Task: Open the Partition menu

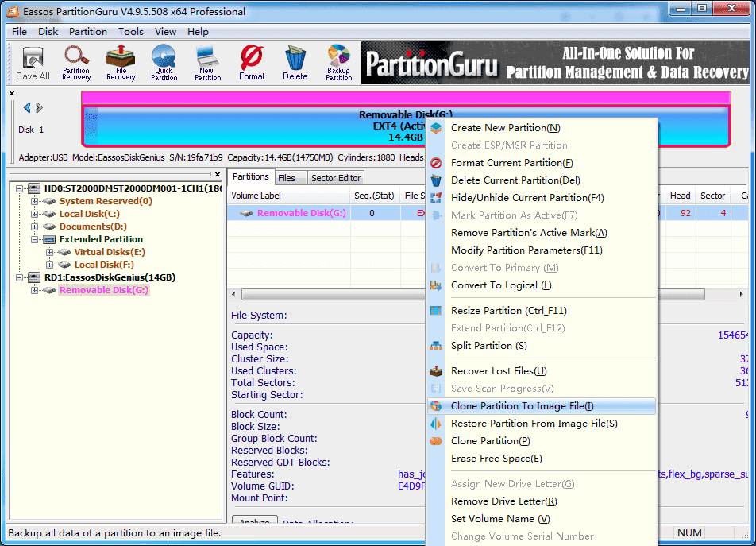Action: tap(87, 32)
